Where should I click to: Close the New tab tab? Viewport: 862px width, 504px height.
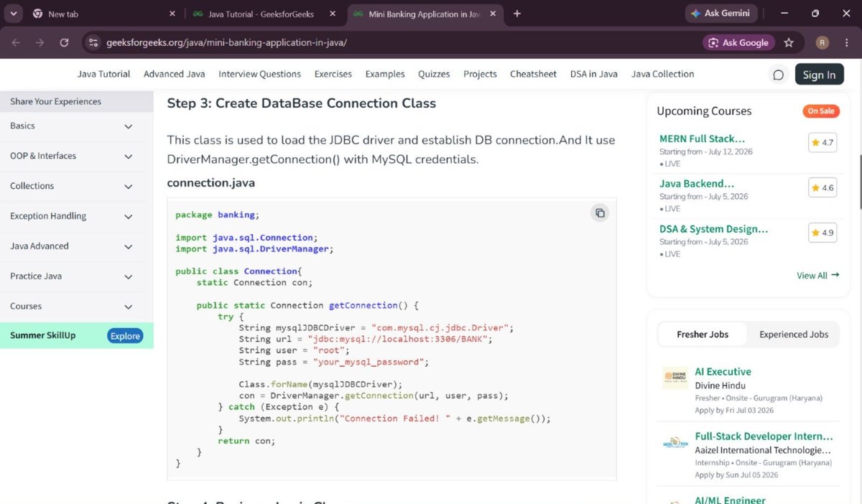(172, 14)
